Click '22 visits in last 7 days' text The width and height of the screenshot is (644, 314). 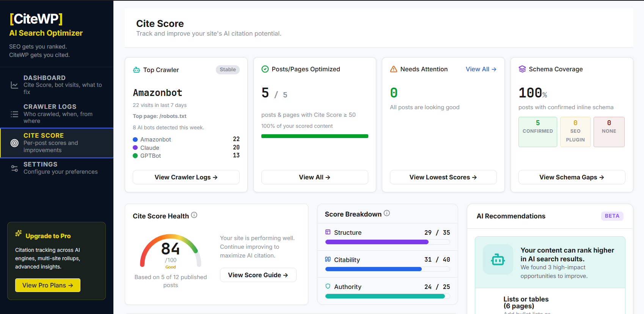160,105
